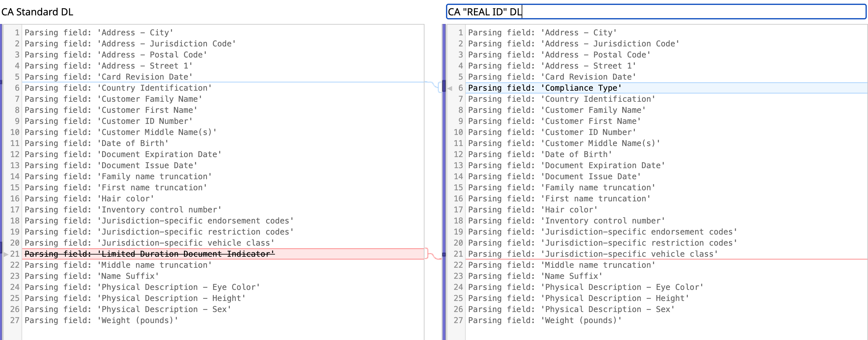
Task: Click the CA Standard DL title label
Action: [x=37, y=12]
